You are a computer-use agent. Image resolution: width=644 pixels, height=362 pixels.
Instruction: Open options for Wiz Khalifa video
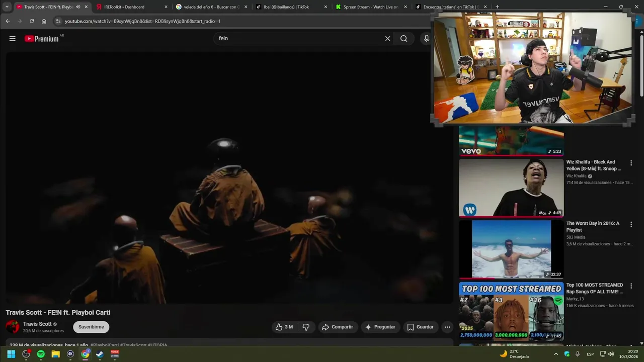tap(631, 163)
